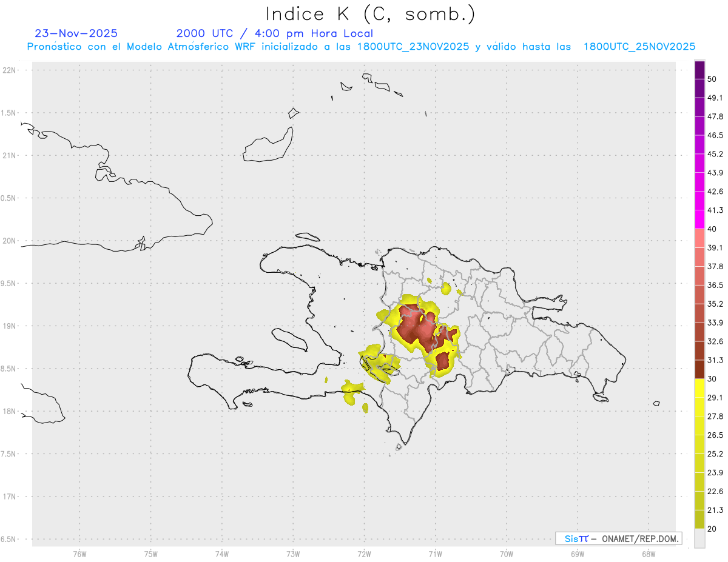728x562 pixels.
Task: Click the colorbar label "23.9"
Action: 715,472
